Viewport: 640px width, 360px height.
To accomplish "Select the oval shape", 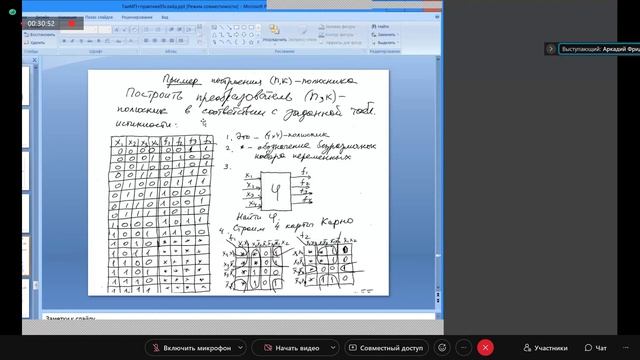I will pyautogui.click(x=244, y=27).
